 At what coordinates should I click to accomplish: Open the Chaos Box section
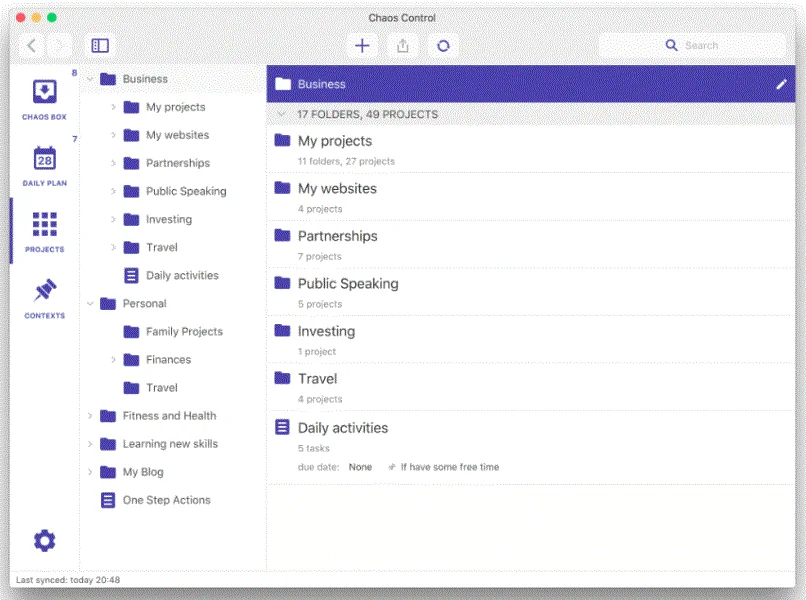pos(44,100)
